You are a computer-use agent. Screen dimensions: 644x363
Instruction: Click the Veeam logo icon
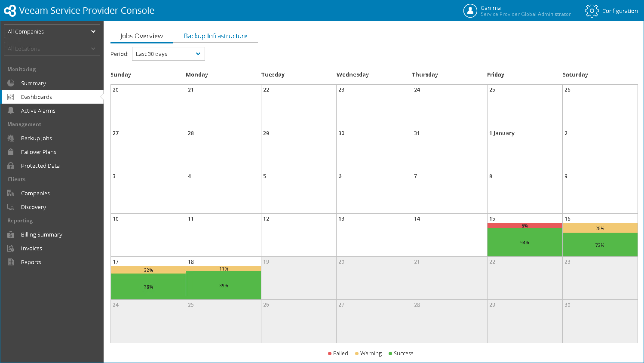10,11
